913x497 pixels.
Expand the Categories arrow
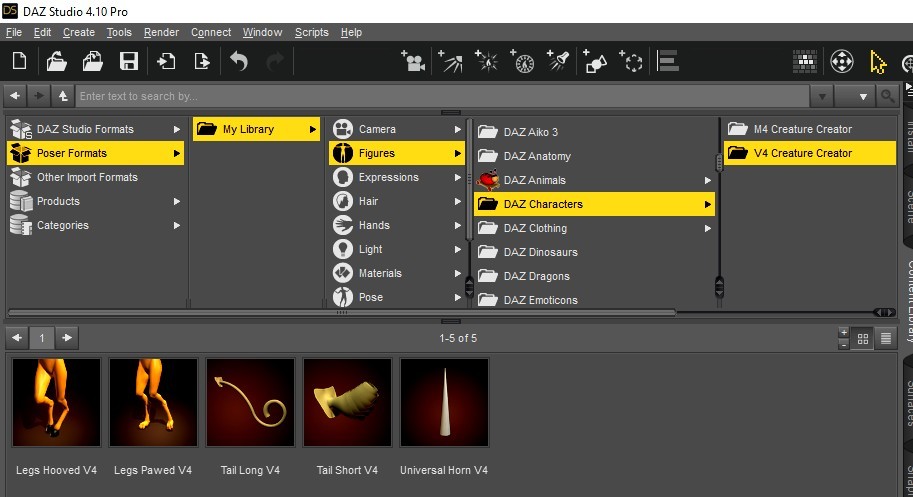pos(176,225)
